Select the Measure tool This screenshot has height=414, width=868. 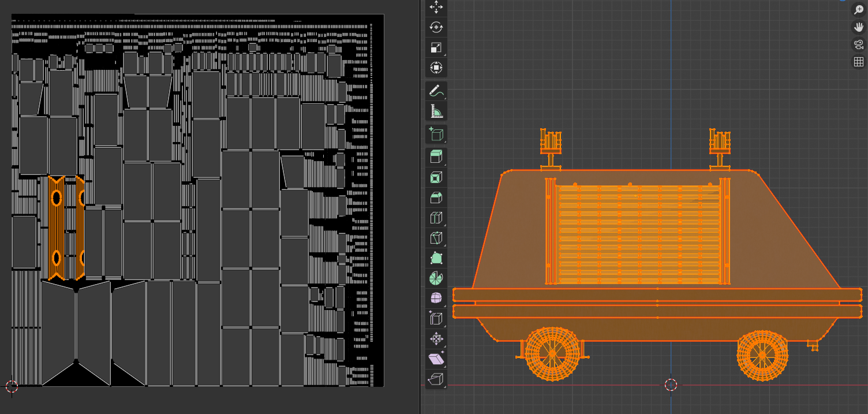pos(436,111)
